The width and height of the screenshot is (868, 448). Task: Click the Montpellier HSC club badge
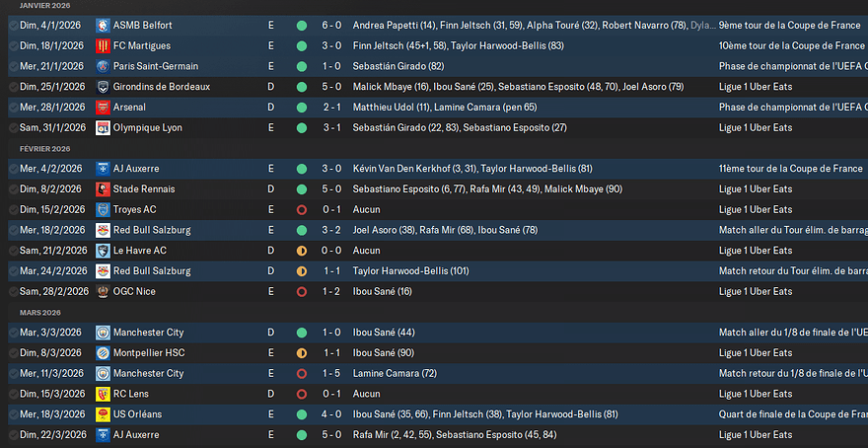point(103,353)
